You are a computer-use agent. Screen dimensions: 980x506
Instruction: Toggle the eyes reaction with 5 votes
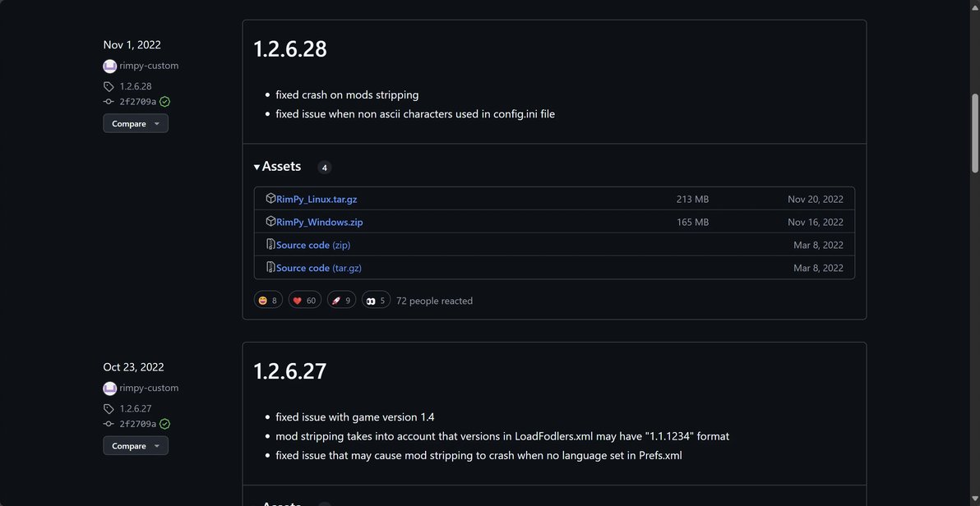click(376, 301)
